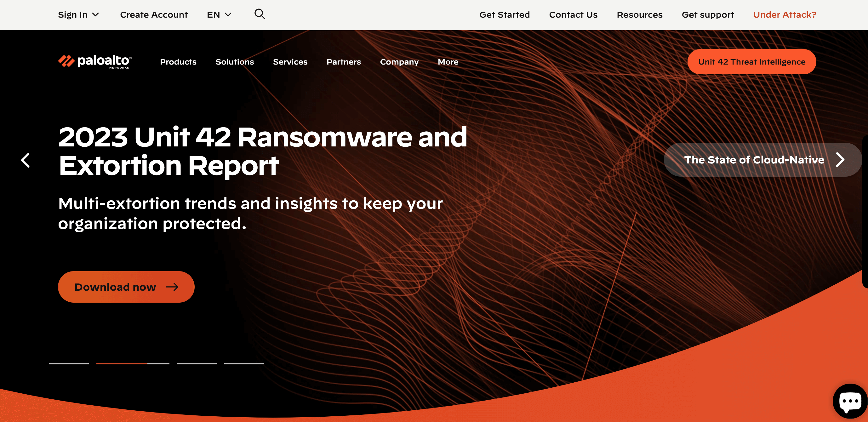
Task: Open the Company menu
Action: click(x=399, y=62)
